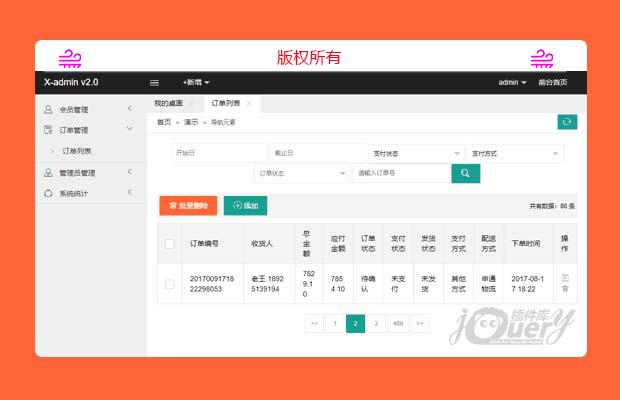Image resolution: width=620 pixels, height=400 pixels.
Task: Click the order number 2017009171822298053 cell
Action: tap(212, 284)
